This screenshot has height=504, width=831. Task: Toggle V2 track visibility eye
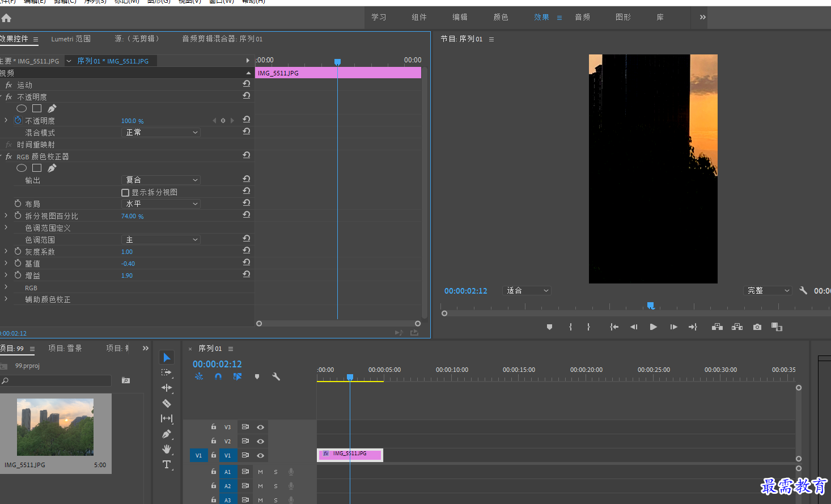[261, 441]
